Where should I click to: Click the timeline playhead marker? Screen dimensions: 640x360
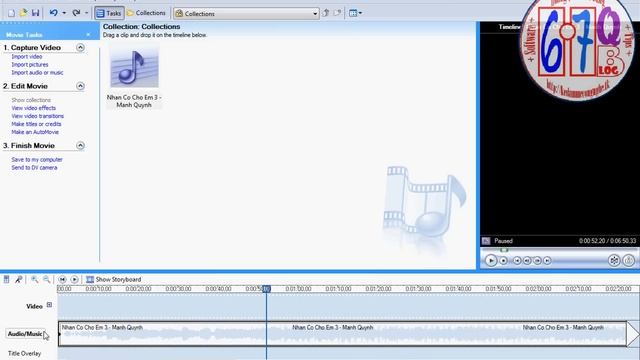tap(266, 289)
